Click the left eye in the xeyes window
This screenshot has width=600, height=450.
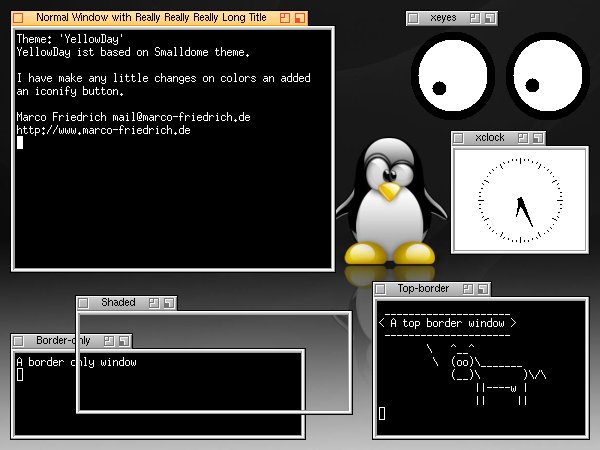pos(453,75)
